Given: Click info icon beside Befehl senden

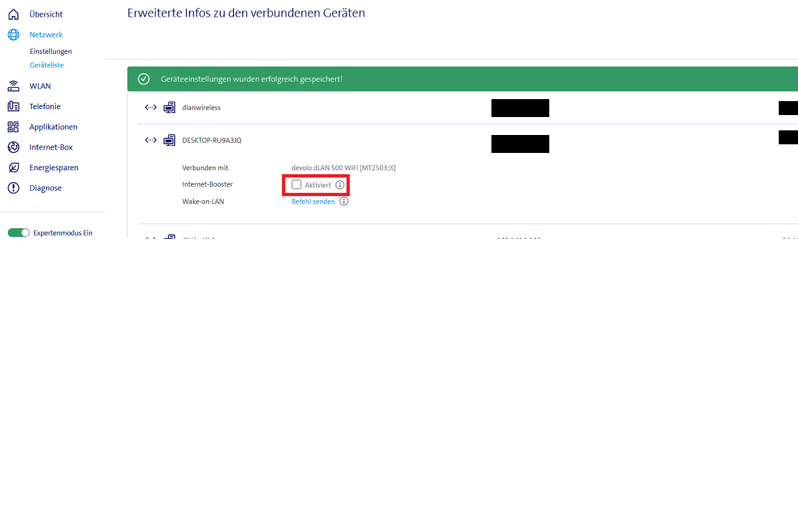Looking at the screenshot, I should click(x=344, y=201).
